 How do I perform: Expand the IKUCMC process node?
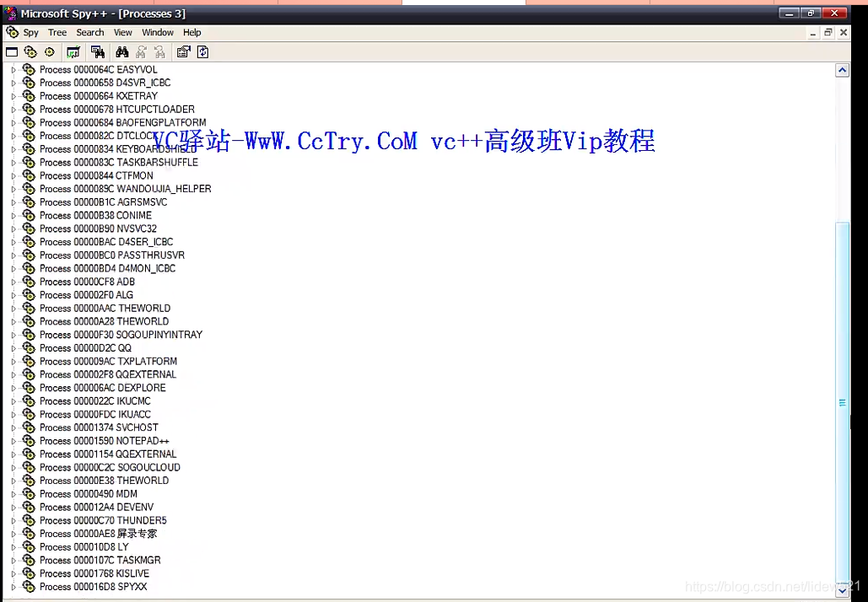pos(13,401)
